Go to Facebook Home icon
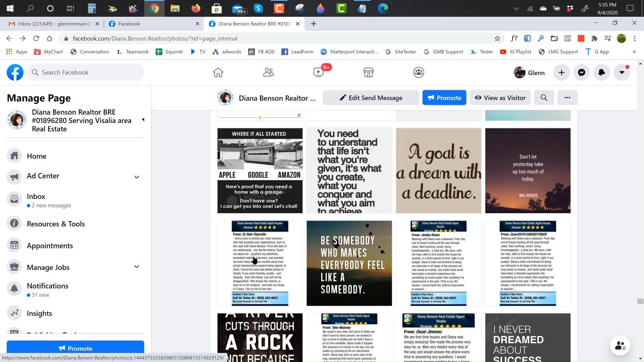This screenshot has width=644, height=362. coord(218,72)
